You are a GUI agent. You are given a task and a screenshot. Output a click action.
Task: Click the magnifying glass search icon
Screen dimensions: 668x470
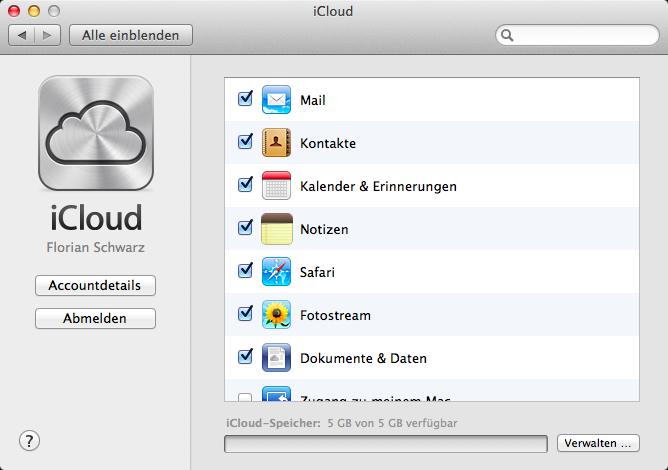(x=507, y=35)
